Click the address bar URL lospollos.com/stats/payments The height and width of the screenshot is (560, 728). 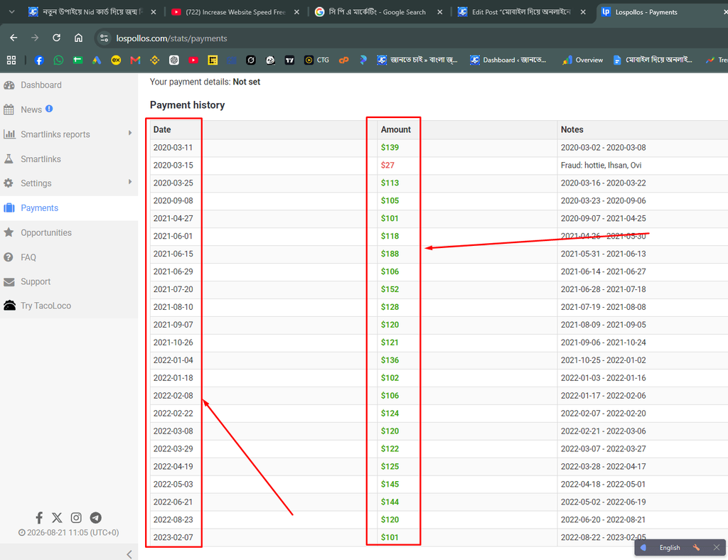click(x=171, y=38)
